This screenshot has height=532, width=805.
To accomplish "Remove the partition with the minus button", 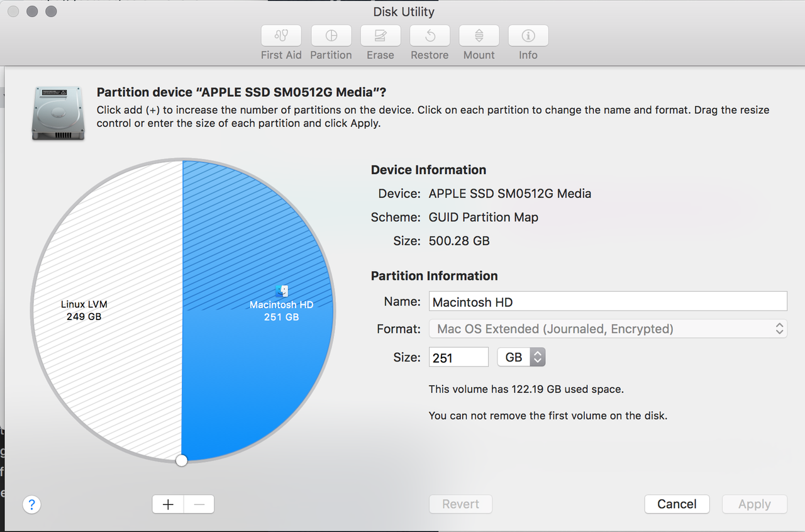I will click(199, 504).
